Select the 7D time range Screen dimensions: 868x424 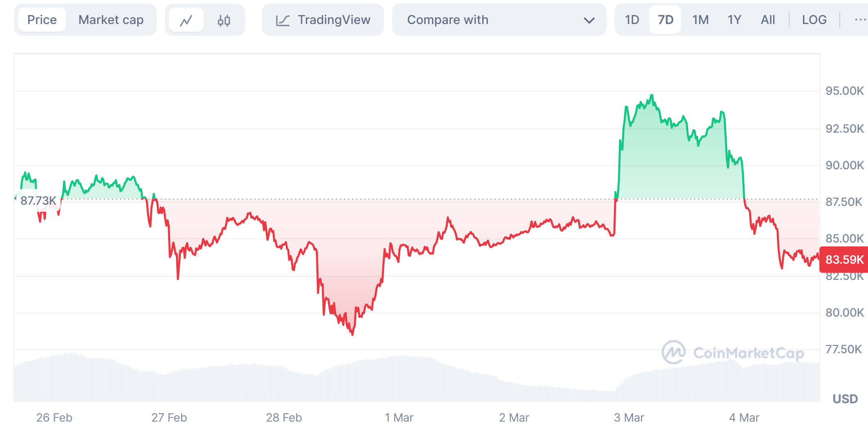tap(666, 20)
